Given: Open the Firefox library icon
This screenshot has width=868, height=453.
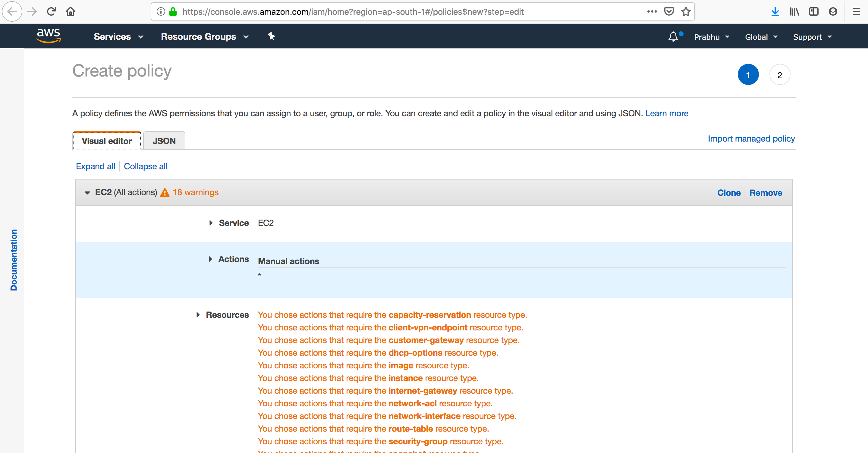Looking at the screenshot, I should 794,12.
